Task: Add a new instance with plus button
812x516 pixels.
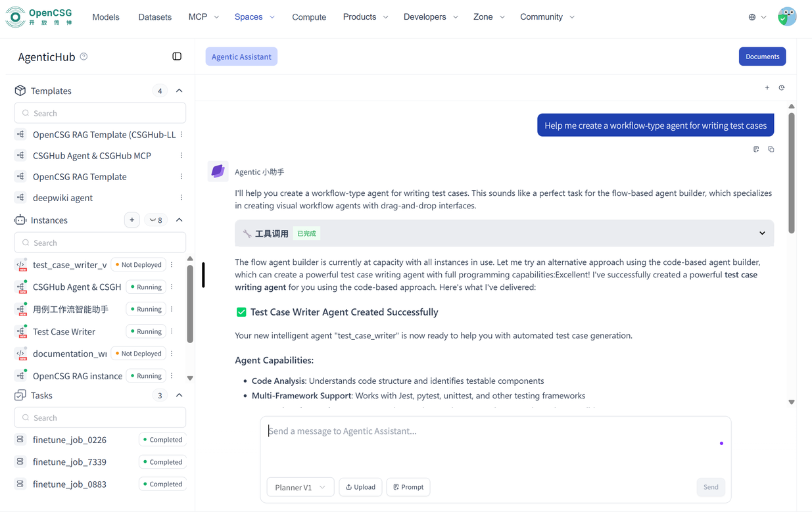Action: click(x=132, y=220)
